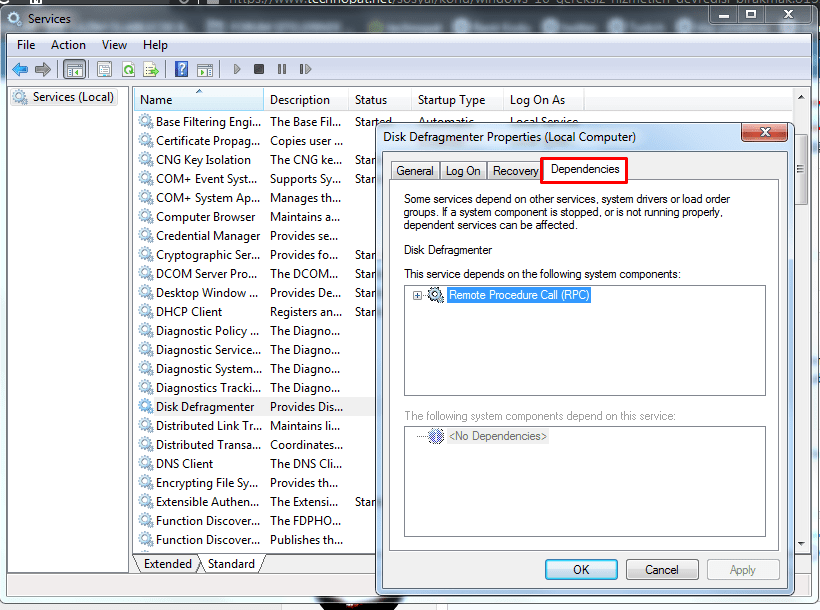Click gear icon beside Base Filtering Engine
Screen dimensions: 820x610
pyautogui.click(x=146, y=121)
